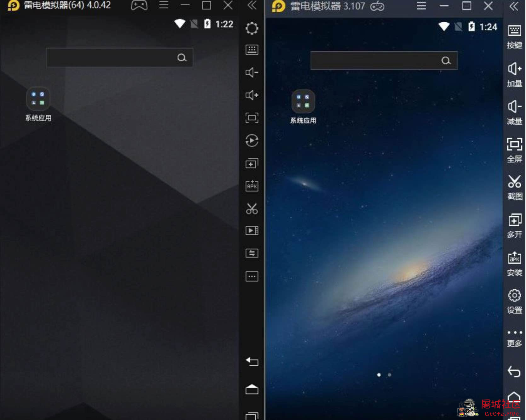Click 减量 volume down in right sidebar
This screenshot has height=420, width=526.
[x=514, y=113]
